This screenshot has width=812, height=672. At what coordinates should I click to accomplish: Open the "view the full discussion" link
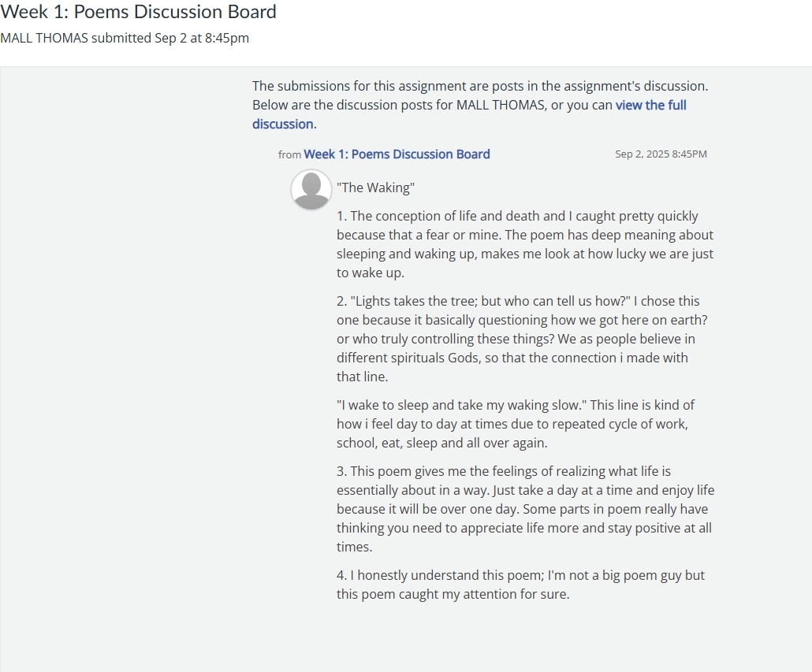click(650, 106)
